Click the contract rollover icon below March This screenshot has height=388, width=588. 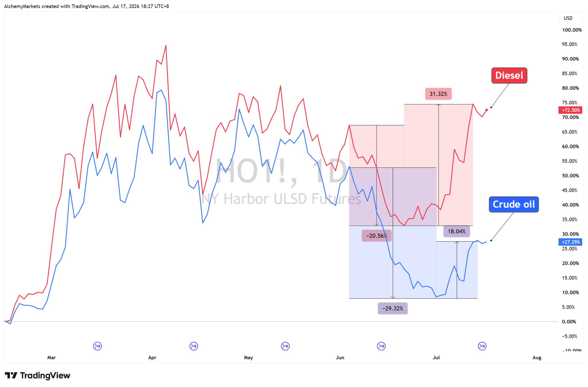click(x=97, y=346)
